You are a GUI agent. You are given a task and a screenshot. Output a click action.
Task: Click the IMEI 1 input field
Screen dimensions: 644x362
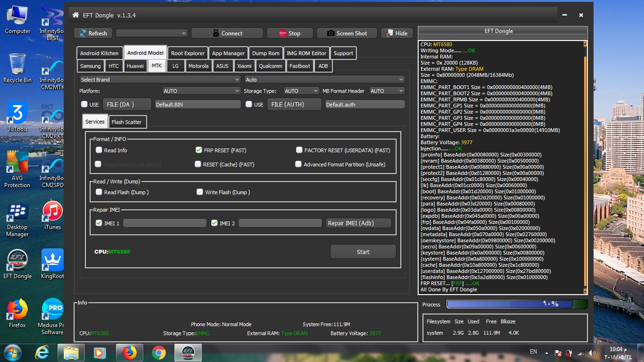(x=165, y=223)
